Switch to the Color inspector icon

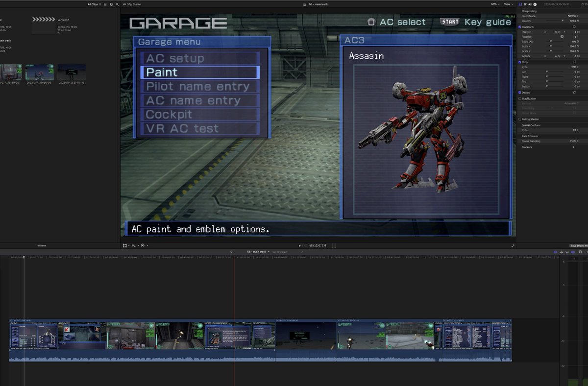point(526,4)
